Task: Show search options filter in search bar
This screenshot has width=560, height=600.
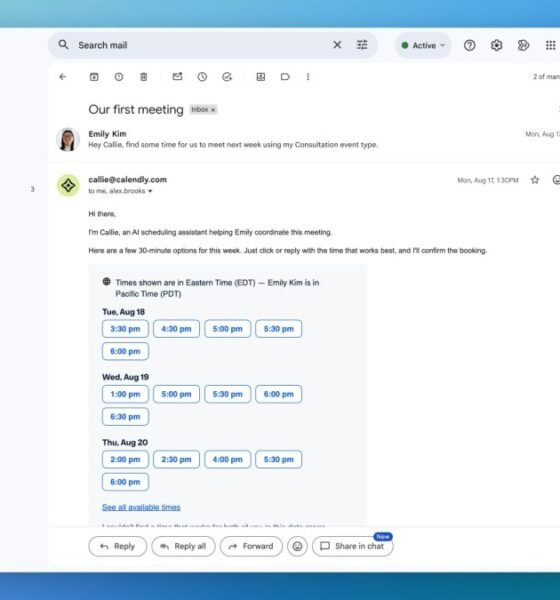Action: [362, 45]
